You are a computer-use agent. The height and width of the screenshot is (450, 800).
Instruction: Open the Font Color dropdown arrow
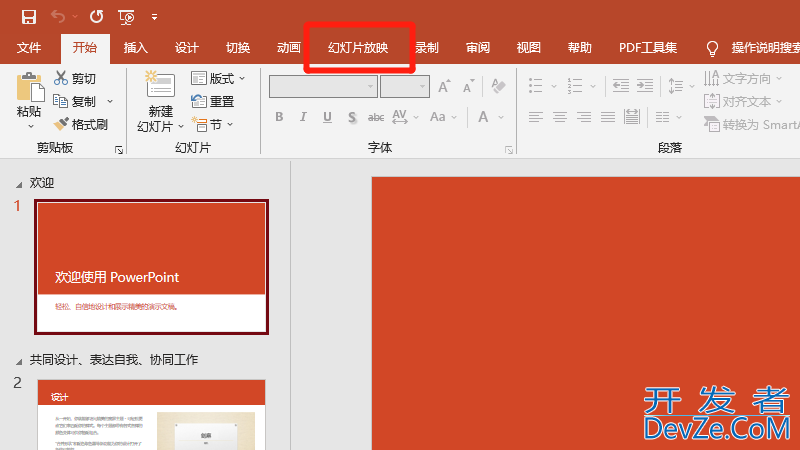pos(501,117)
